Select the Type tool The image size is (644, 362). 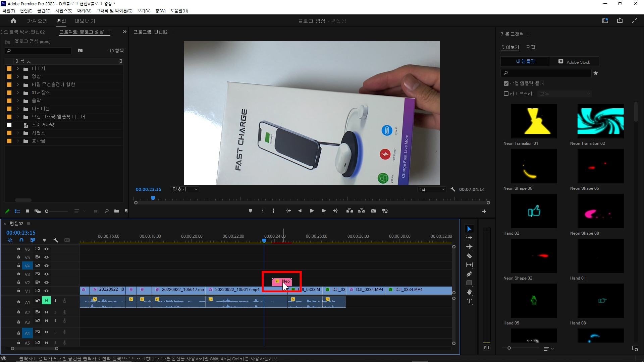coord(469,301)
